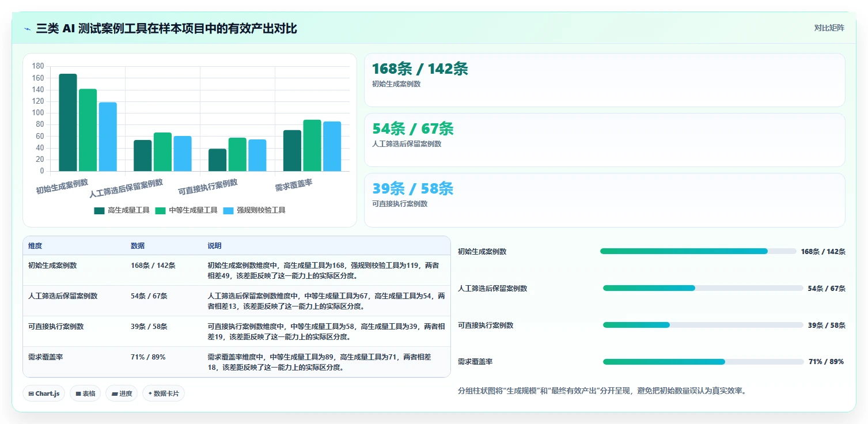868x424 pixels.
Task: Click the 需求覆盖率 progress bar
Action: pos(703,362)
